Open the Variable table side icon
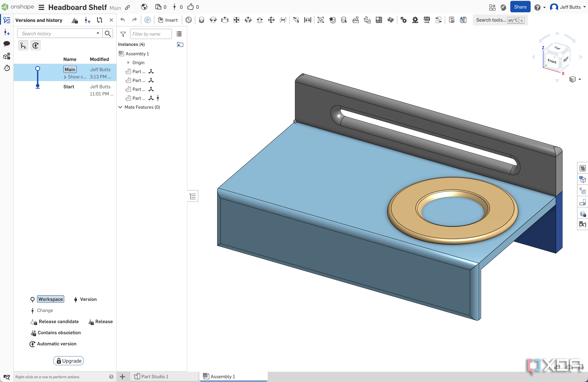Image resolution: width=588 pixels, height=382 pixels. point(583,224)
